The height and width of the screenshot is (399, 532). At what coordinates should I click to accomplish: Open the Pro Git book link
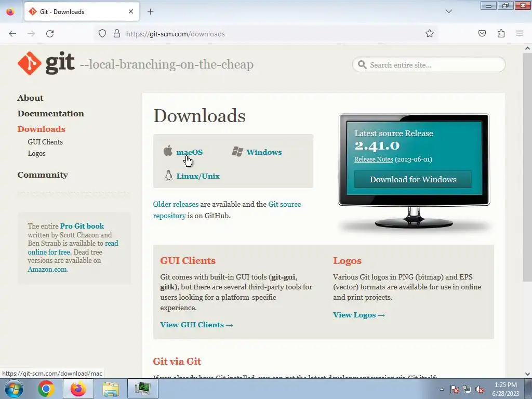click(x=82, y=226)
